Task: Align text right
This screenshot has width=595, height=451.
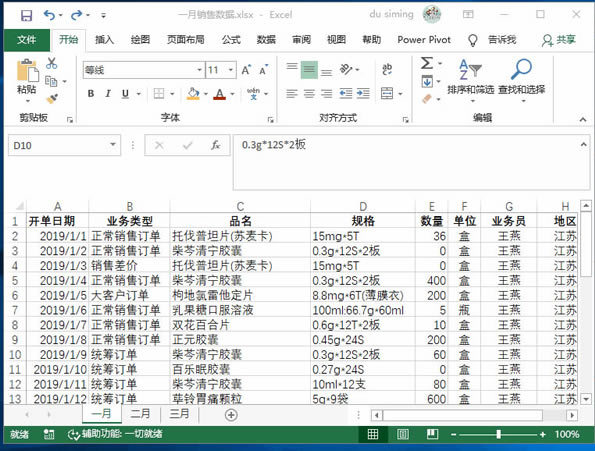Action: click(326, 93)
